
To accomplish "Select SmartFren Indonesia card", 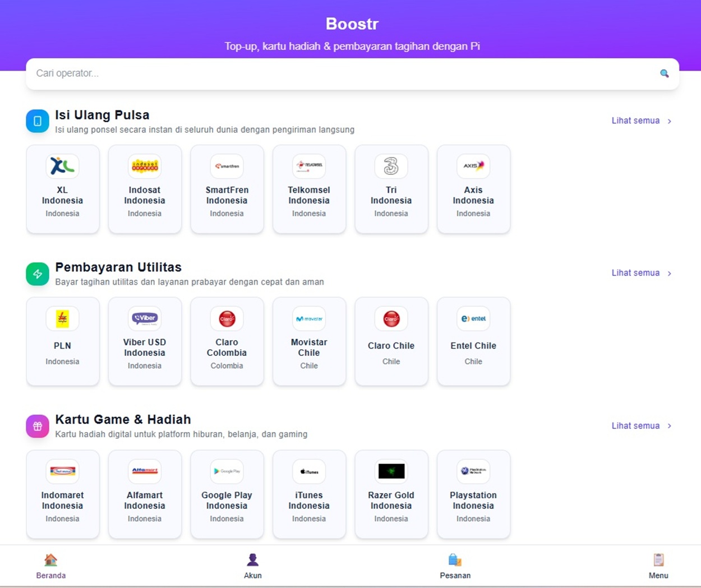I will pyautogui.click(x=227, y=189).
